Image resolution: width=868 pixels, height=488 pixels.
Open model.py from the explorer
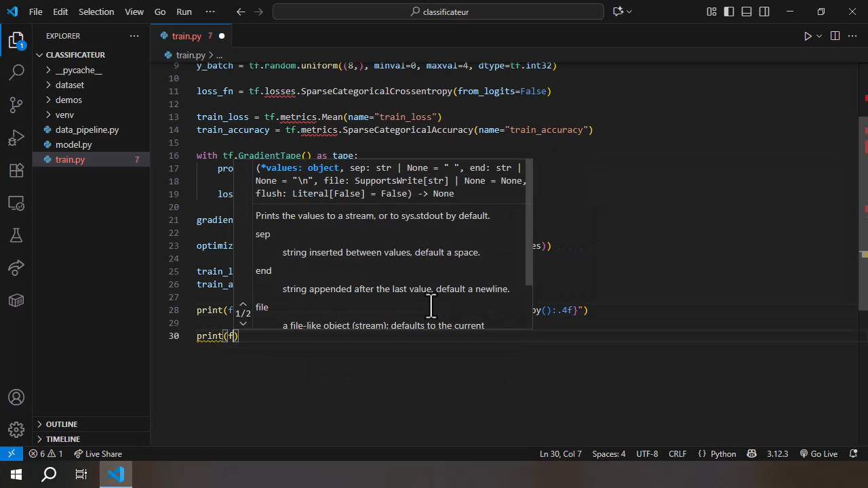(73, 144)
